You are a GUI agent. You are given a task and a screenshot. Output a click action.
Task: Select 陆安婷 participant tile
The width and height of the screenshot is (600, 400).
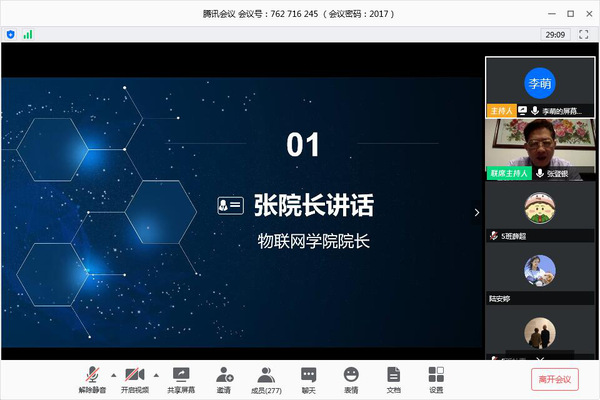coord(539,276)
